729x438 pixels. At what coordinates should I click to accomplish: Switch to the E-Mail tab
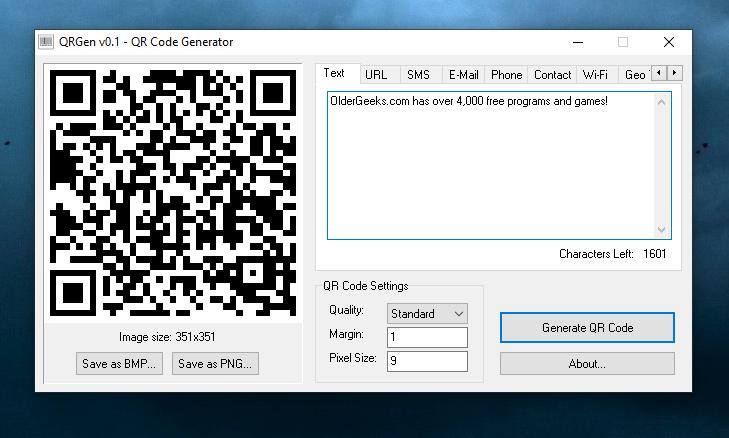point(463,74)
